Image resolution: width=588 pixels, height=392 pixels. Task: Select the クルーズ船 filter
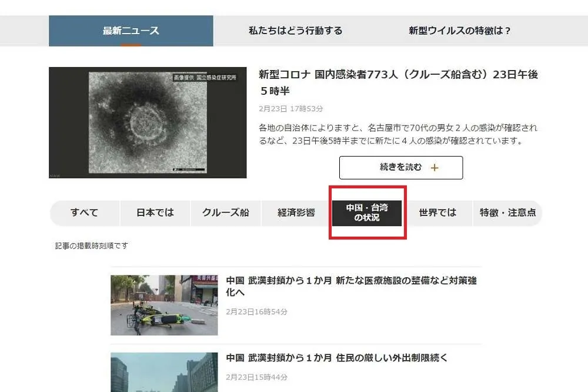226,213
